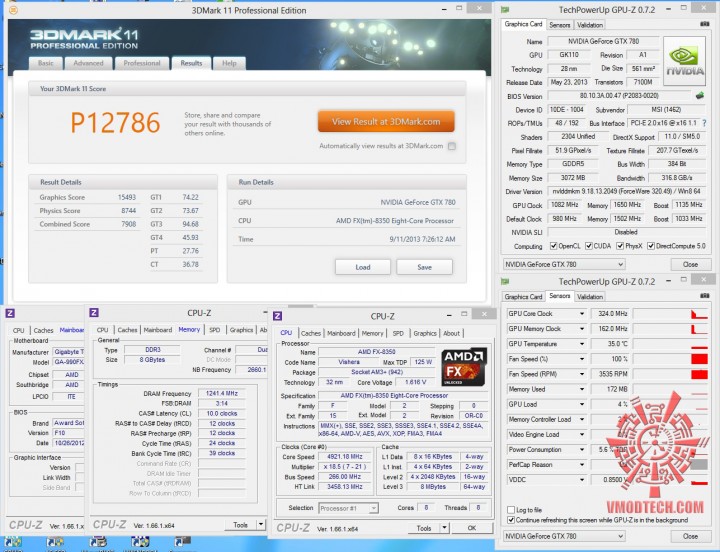The height and width of the screenshot is (552, 720).
Task: Click Tools button in front CPU-Z window
Action: [424, 528]
